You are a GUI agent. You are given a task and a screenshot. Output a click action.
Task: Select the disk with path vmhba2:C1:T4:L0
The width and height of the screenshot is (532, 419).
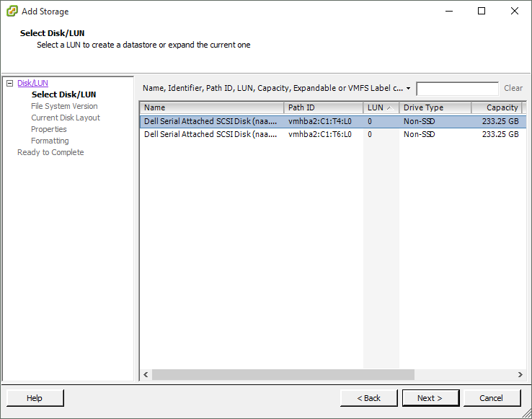coord(320,122)
